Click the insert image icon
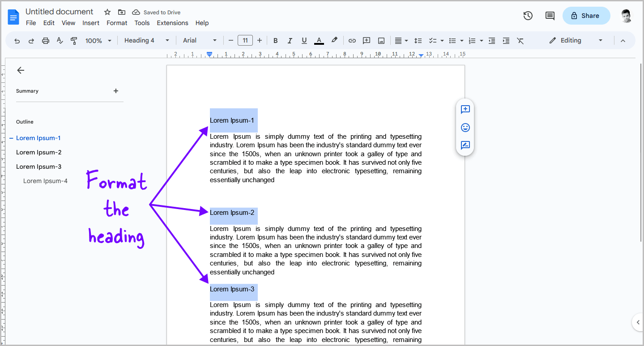This screenshot has width=644, height=346. (x=381, y=41)
